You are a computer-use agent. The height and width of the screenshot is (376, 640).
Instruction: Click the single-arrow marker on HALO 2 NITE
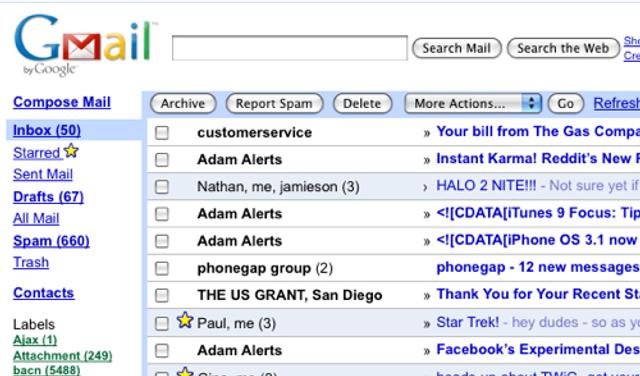pos(425,187)
